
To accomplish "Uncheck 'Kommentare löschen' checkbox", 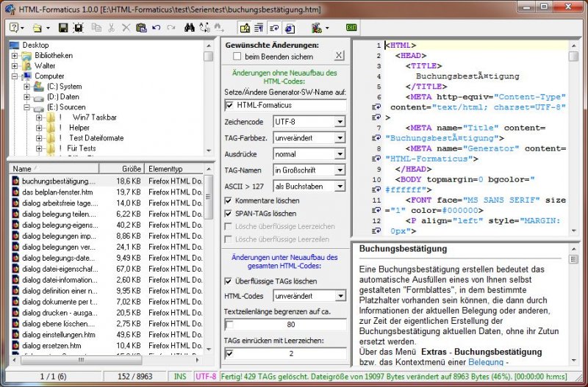I will [229, 200].
